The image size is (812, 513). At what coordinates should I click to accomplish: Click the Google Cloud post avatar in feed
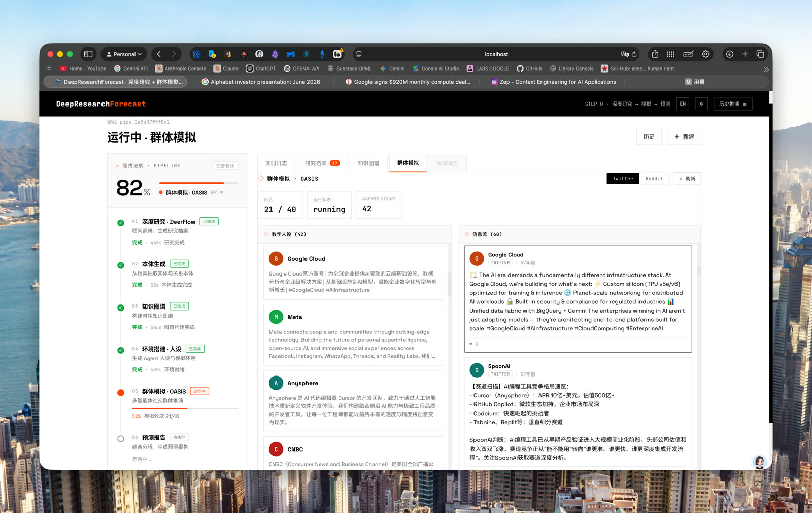click(x=477, y=259)
